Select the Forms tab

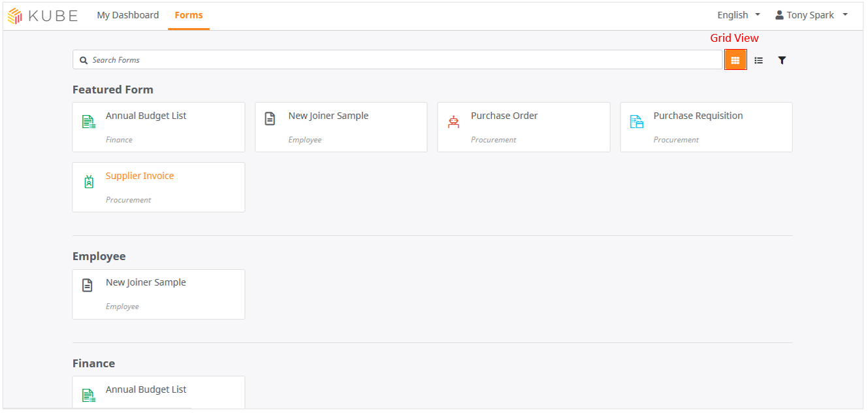[x=189, y=15]
